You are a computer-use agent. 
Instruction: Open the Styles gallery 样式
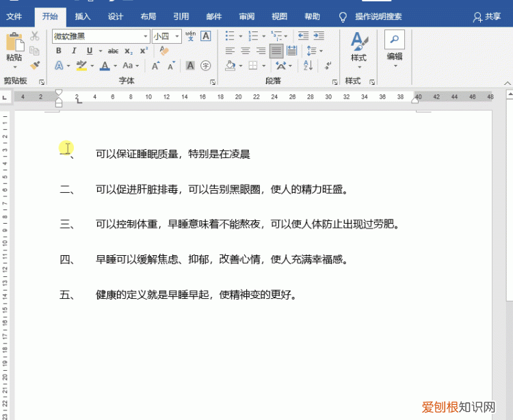[359, 49]
